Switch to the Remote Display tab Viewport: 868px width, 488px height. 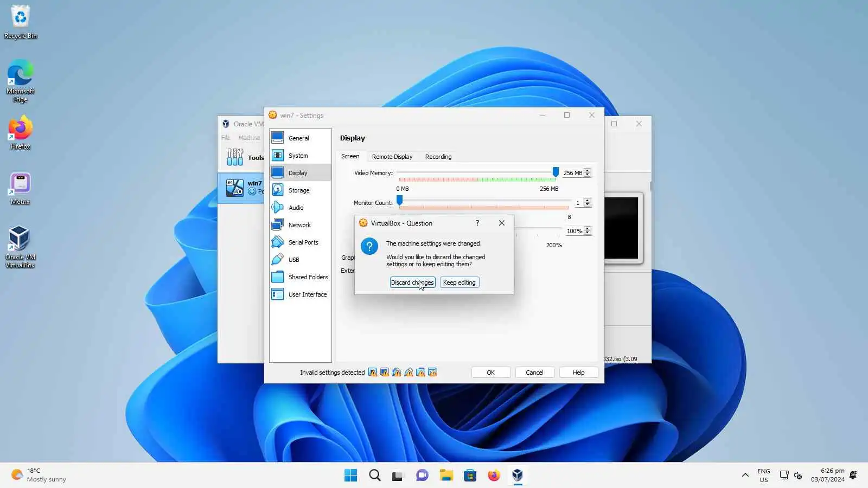pyautogui.click(x=392, y=157)
